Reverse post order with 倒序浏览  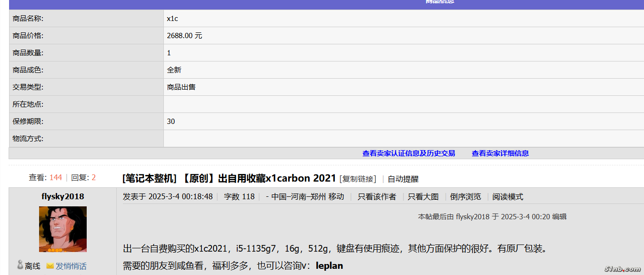pyautogui.click(x=465, y=197)
